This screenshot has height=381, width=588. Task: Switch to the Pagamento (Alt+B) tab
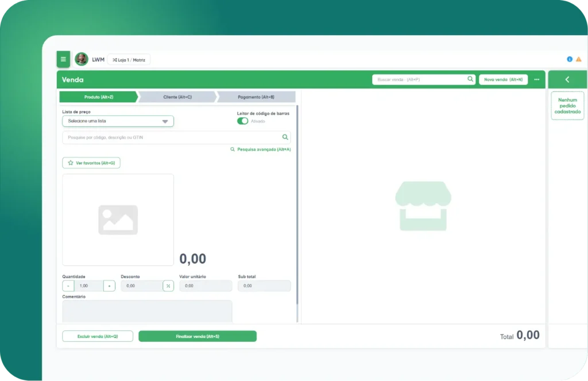(x=256, y=97)
